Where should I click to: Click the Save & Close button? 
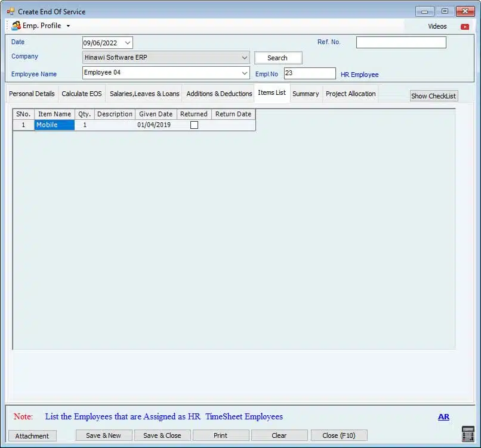[162, 435]
